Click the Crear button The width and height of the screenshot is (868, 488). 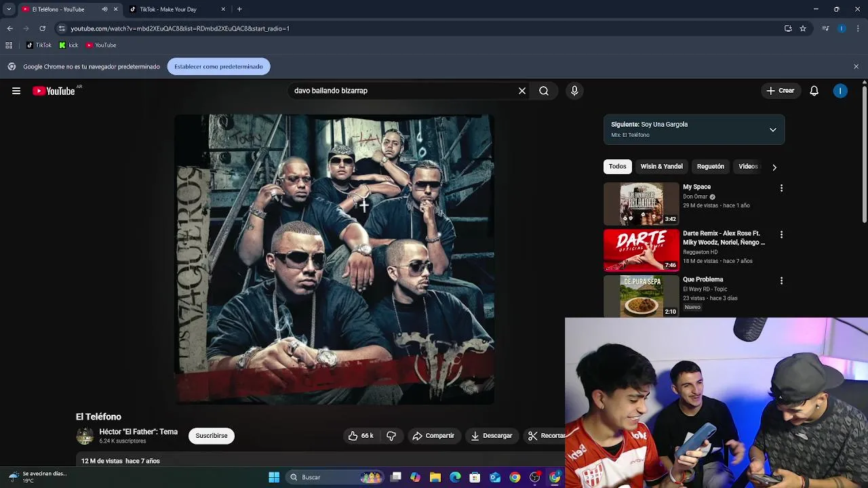pos(780,91)
